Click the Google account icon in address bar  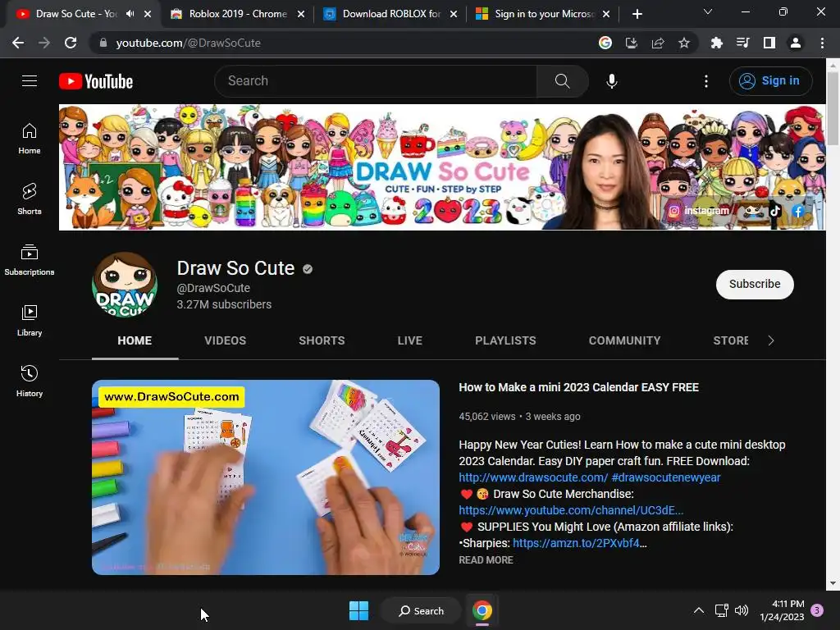[x=605, y=43]
